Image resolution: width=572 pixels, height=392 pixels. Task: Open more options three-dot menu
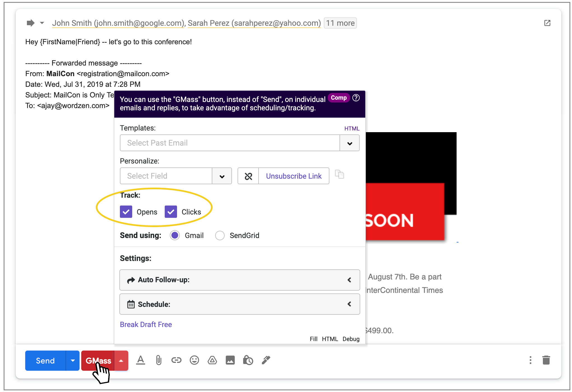point(530,360)
